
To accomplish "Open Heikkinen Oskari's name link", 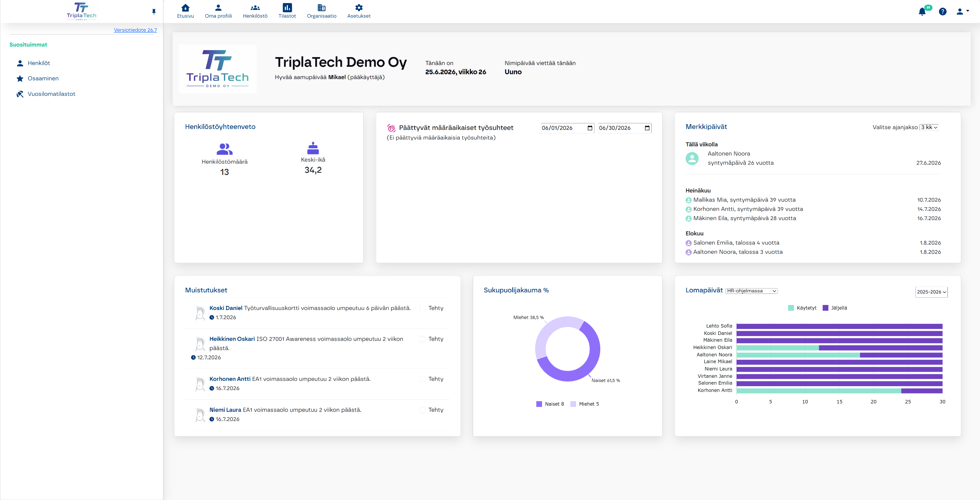I will click(232, 339).
